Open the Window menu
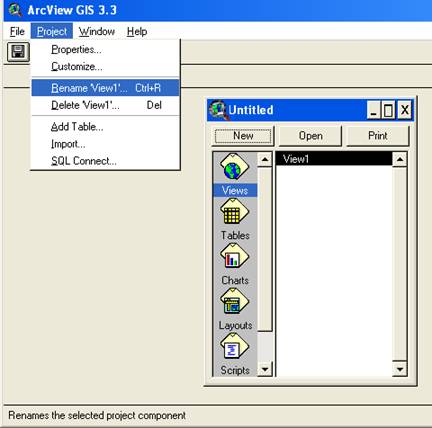Image resolution: width=432 pixels, height=428 pixels. 97,31
